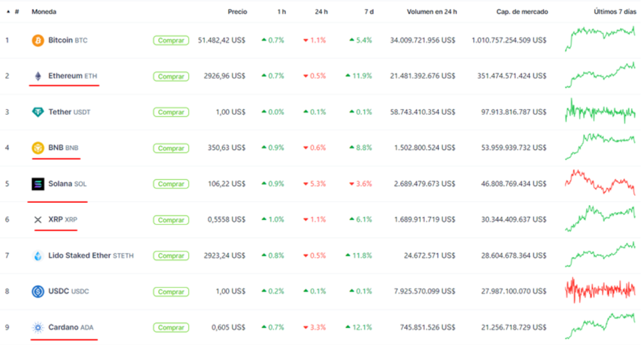The height and width of the screenshot is (345, 644).
Task: Select Ethereum 7 d change 11.9%
Action: (359, 76)
